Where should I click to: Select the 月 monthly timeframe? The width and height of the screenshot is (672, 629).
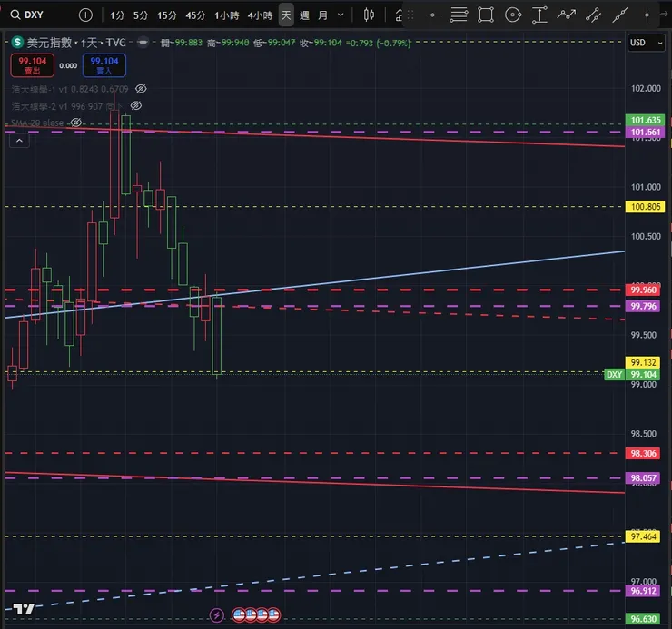coord(322,15)
